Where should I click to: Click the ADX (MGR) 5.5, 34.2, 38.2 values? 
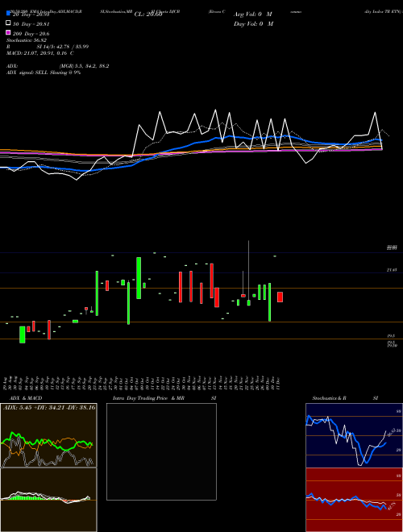click(x=58, y=66)
